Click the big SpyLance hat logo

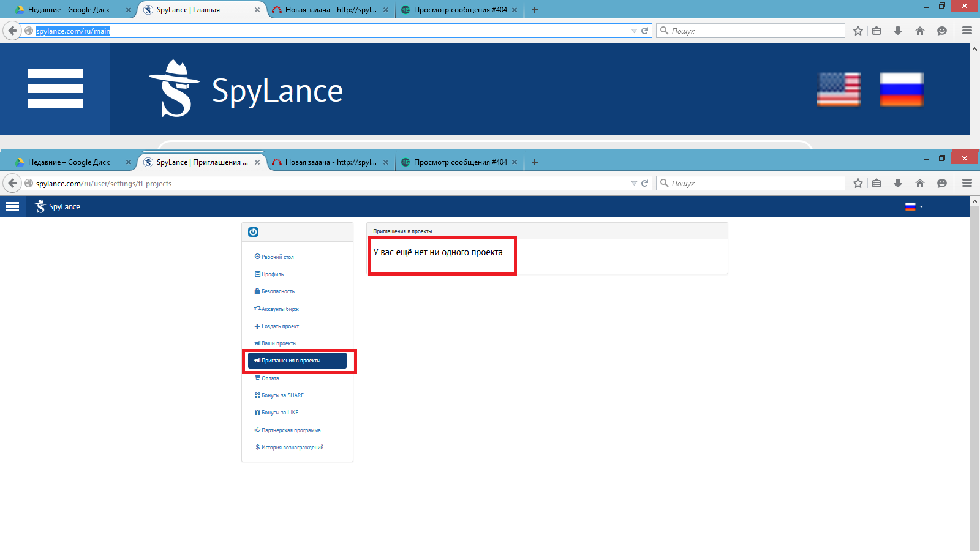[x=175, y=89]
